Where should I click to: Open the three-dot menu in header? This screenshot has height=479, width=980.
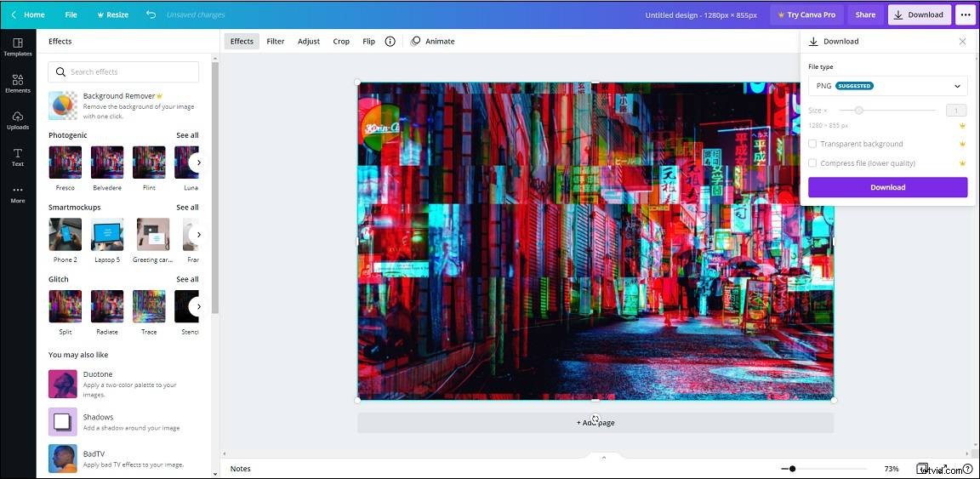965,14
